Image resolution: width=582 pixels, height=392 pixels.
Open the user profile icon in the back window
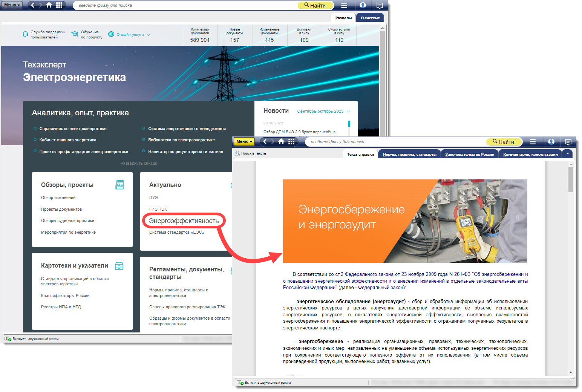363,5
